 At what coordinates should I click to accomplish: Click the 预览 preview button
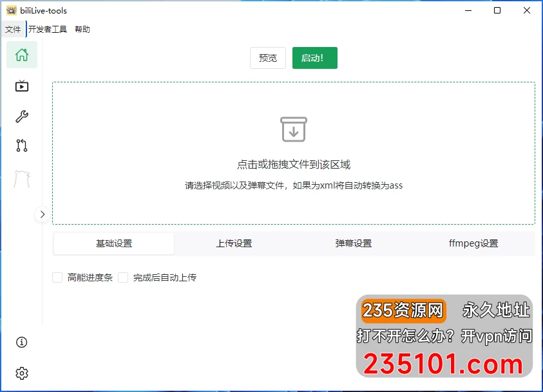tap(267, 57)
